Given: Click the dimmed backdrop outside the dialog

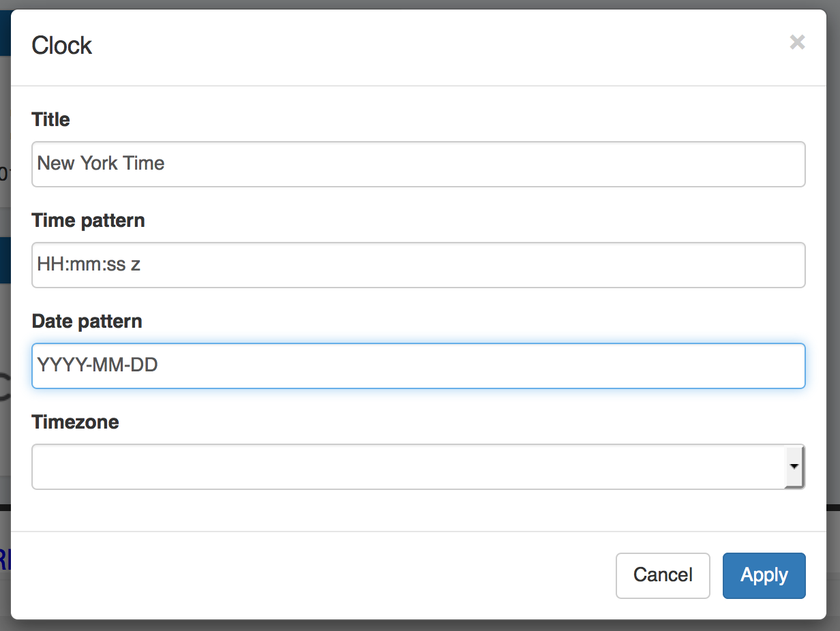Looking at the screenshot, I should click(x=5, y=341).
